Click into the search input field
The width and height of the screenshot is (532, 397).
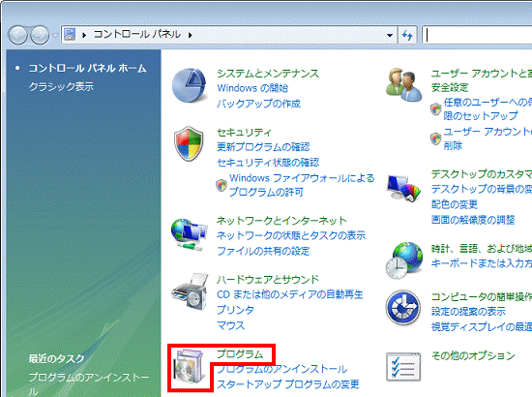coord(477,35)
